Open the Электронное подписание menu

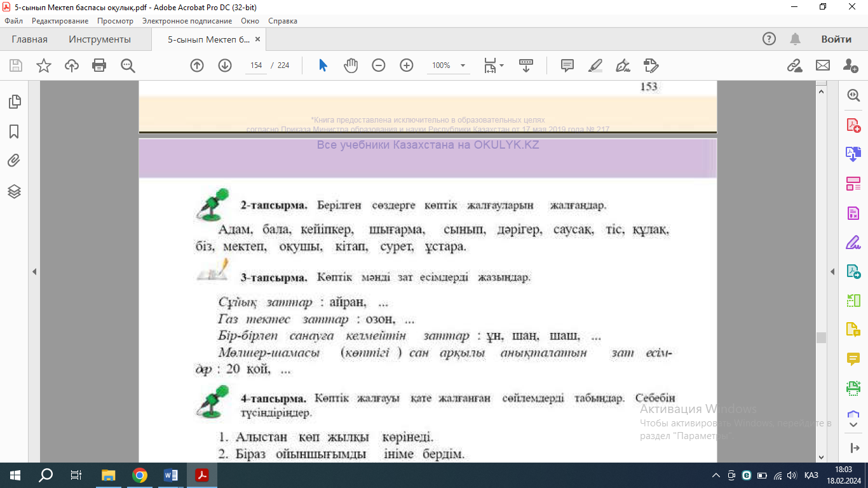187,21
